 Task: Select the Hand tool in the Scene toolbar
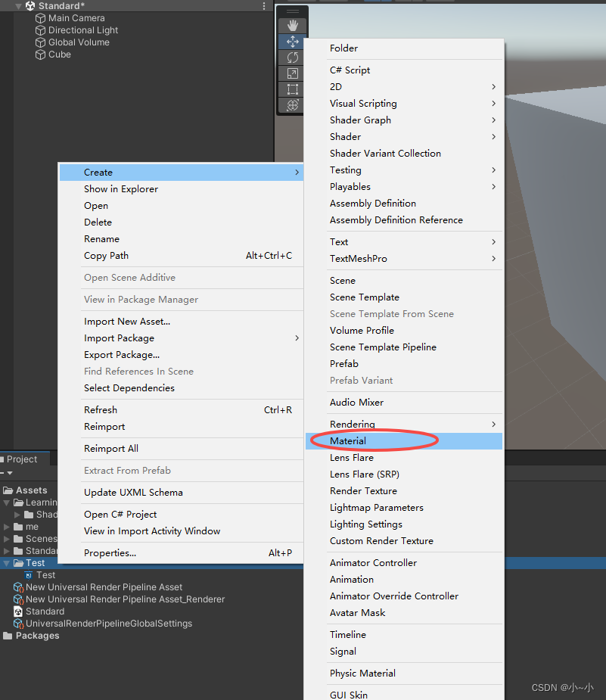coord(291,23)
